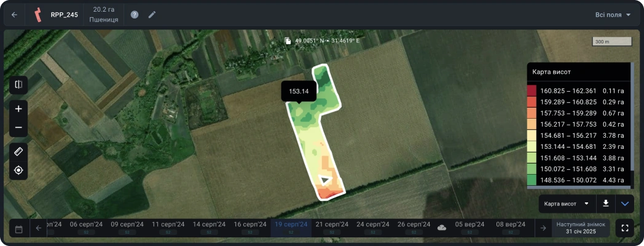Copy coordinates using the document icon
644x246 pixels.
(x=288, y=41)
